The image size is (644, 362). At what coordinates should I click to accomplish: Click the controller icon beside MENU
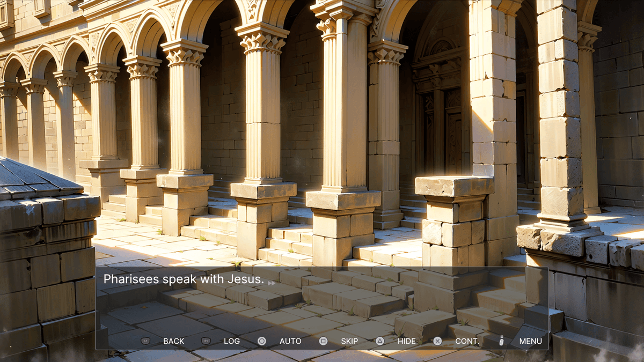coord(501,341)
